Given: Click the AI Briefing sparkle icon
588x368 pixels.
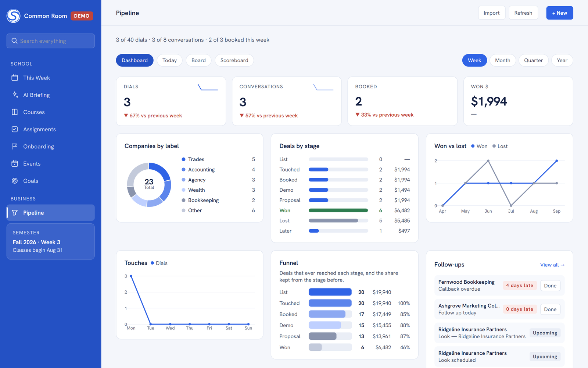Looking at the screenshot, I should (15, 95).
